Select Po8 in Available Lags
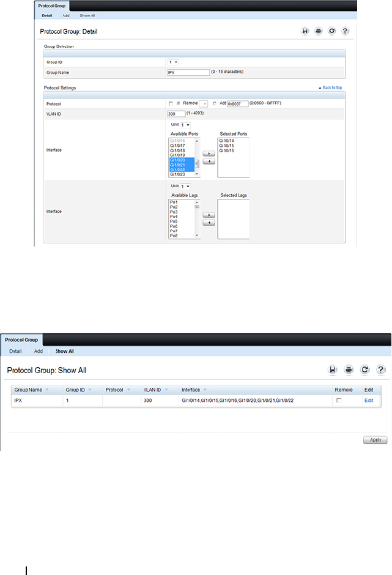Viewport: 392px width, 575px height. (174, 236)
